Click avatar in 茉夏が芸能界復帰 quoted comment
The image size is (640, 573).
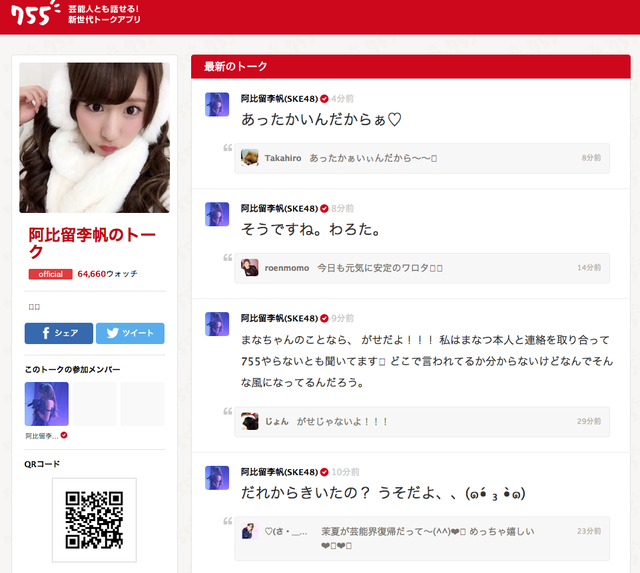pos(249,531)
